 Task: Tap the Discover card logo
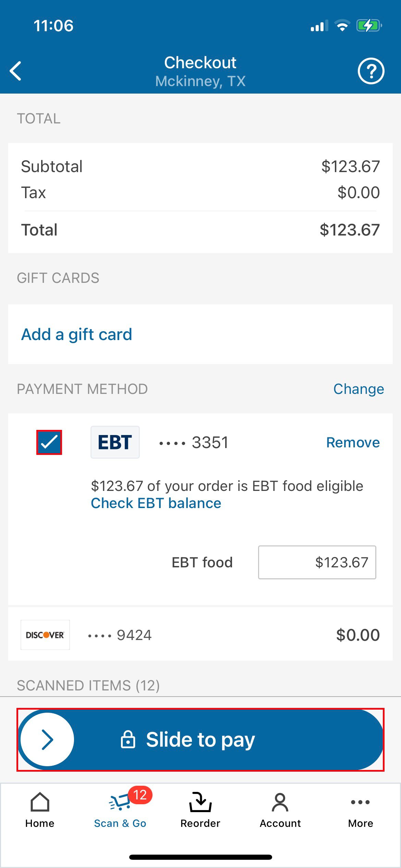pos(45,635)
